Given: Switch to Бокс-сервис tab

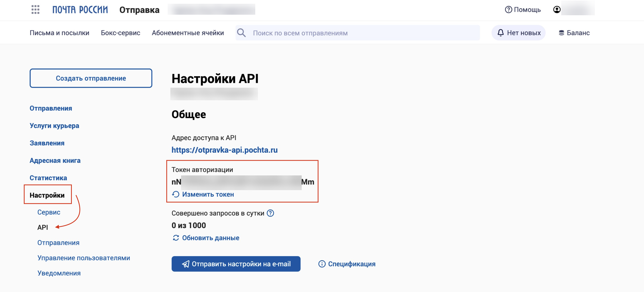Looking at the screenshot, I should tap(120, 33).
